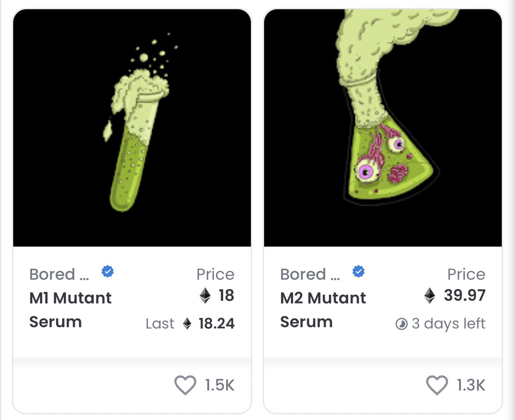Open the M1 Mutant Serum test tube image
The image size is (515, 420).
pos(132,128)
